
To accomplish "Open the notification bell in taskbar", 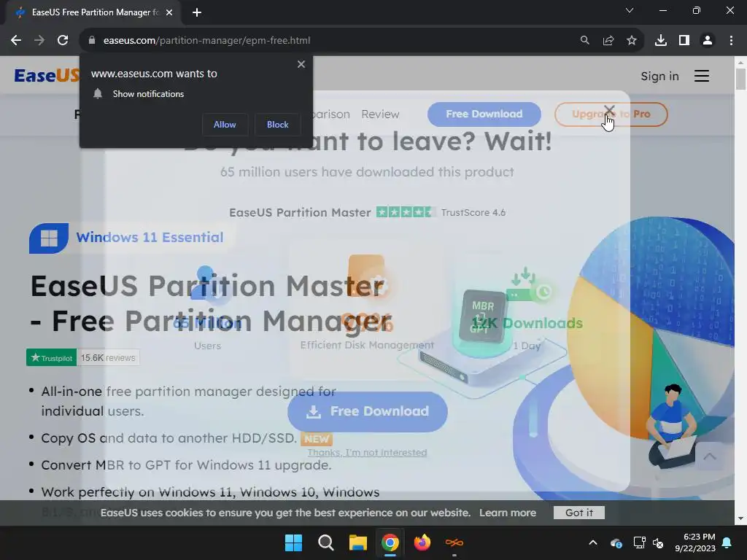I will pos(727,542).
